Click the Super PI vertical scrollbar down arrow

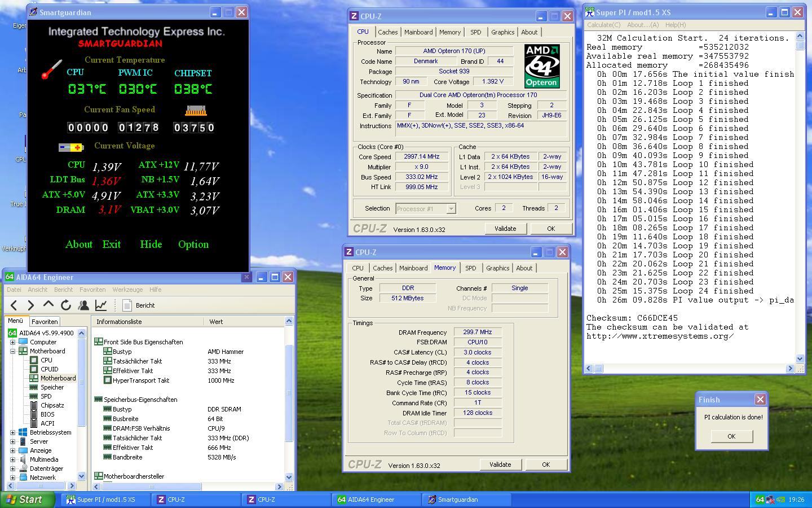click(800, 358)
